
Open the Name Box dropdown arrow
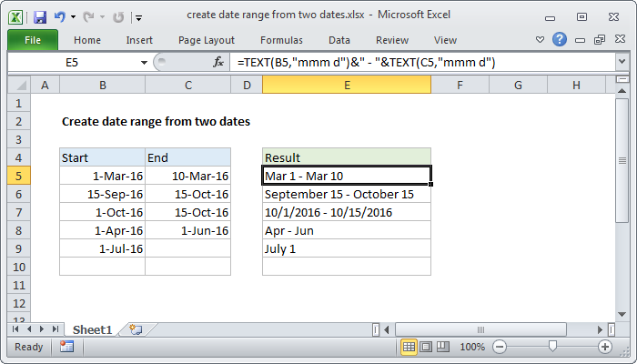coord(144,62)
